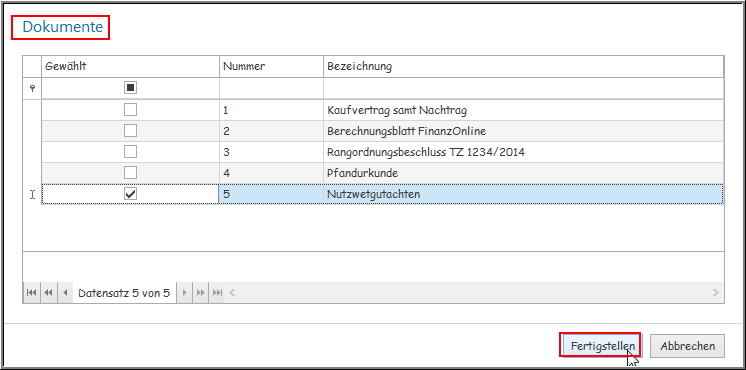Select the Berechnungsblatt FinanzOnline cell
Viewport: 746px width, 370px height.
[524, 131]
